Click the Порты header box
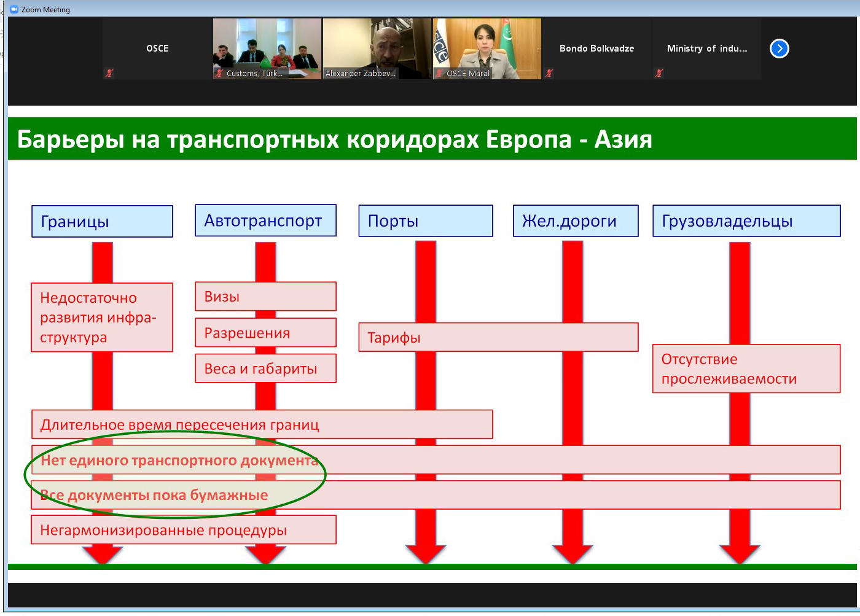Screen dimensions: 860x616 [426, 221]
